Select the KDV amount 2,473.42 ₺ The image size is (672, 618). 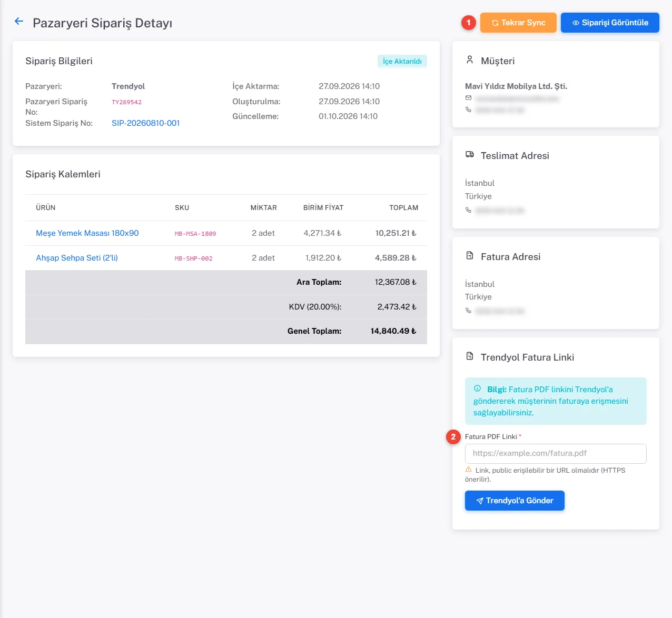click(397, 307)
